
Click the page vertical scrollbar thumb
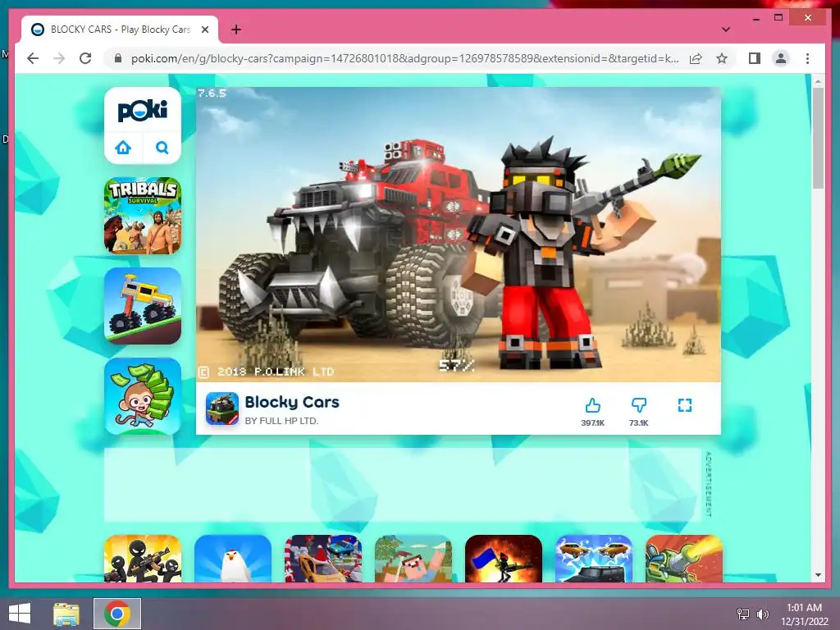tap(818, 138)
